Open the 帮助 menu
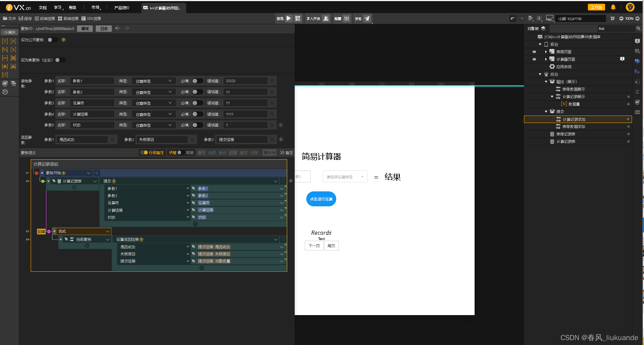Image resolution: width=644 pixels, height=345 pixels. point(73,7)
